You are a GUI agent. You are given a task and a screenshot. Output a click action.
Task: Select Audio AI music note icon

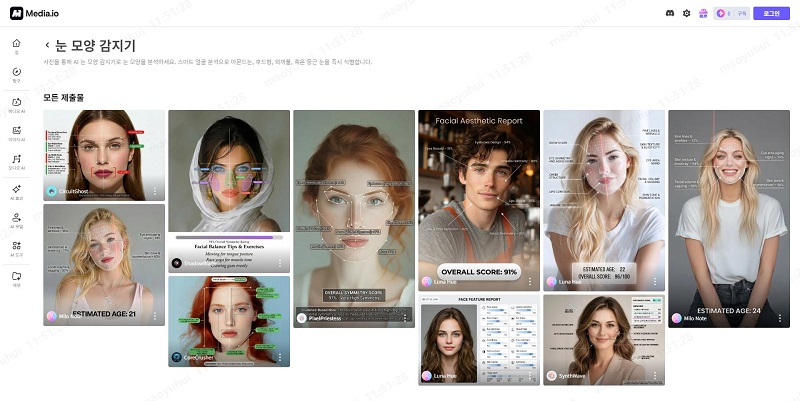point(16,161)
